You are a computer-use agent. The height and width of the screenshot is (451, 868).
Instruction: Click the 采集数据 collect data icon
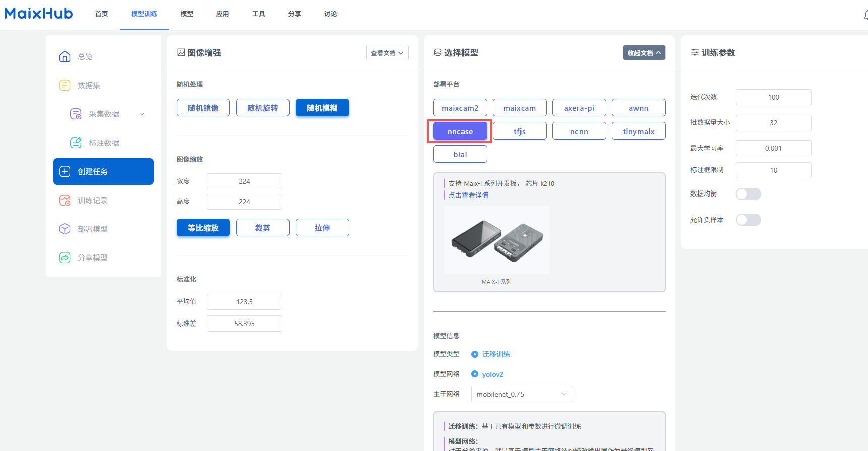point(76,114)
